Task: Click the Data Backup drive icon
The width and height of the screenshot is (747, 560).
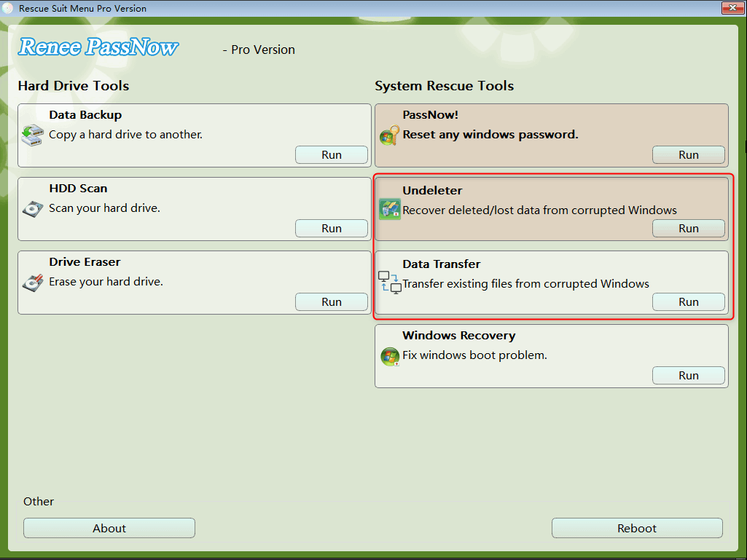Action: click(32, 135)
